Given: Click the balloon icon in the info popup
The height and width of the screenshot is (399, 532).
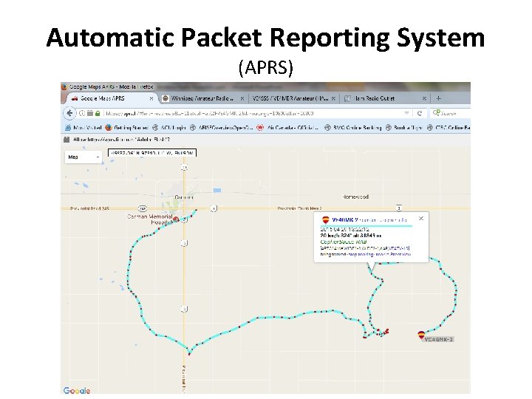Looking at the screenshot, I should point(326,220).
